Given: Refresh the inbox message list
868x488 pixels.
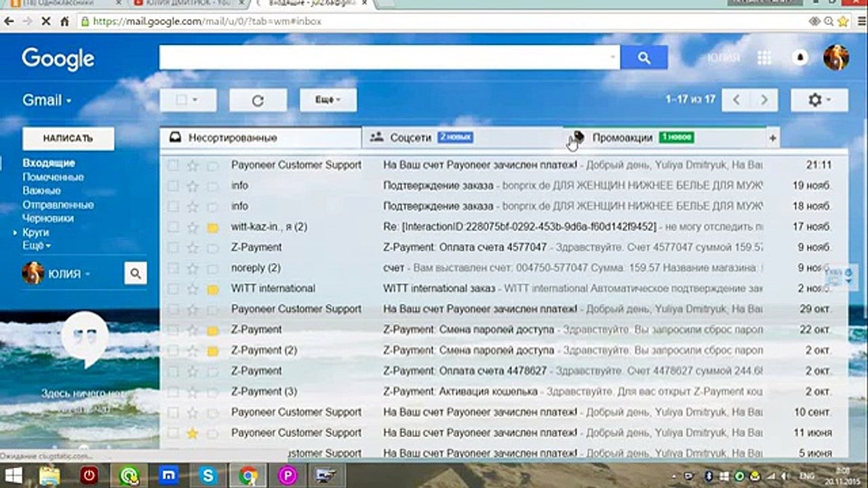Looking at the screenshot, I should pos(258,100).
